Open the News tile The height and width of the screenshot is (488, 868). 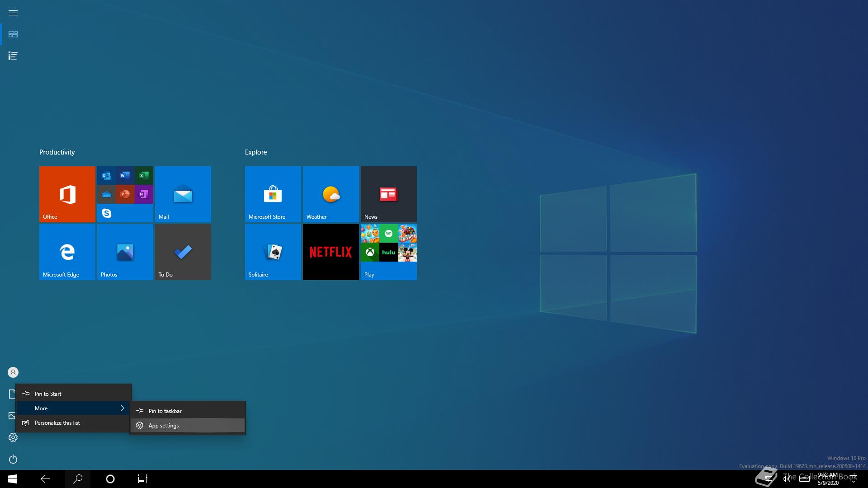(389, 194)
